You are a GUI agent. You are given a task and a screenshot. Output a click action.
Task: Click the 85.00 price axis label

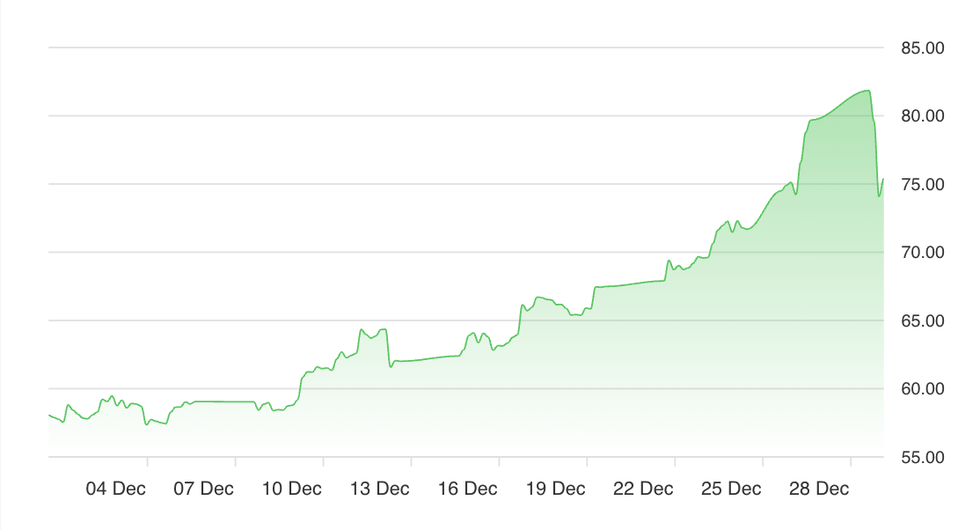(x=923, y=48)
